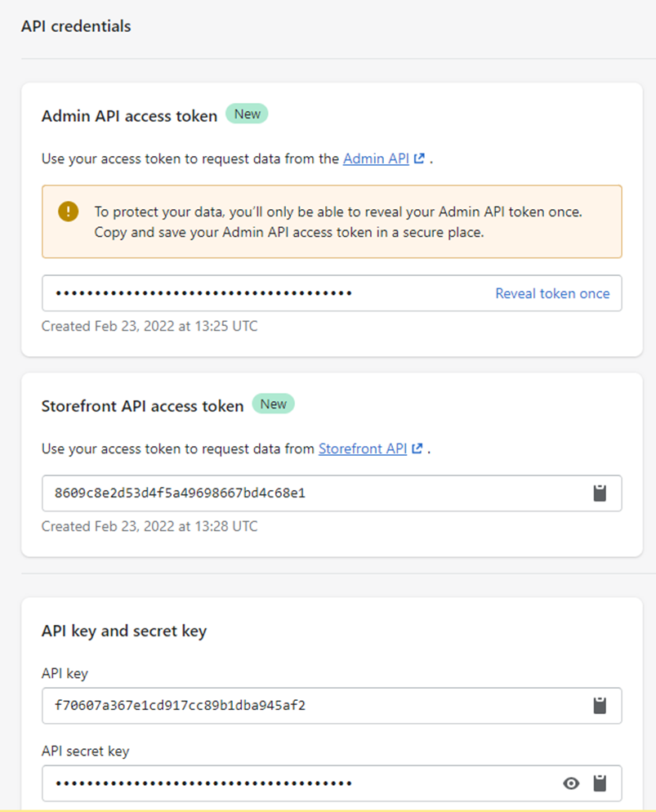The image size is (656, 812).
Task: Copy the API key to clipboard
Action: pos(600,706)
